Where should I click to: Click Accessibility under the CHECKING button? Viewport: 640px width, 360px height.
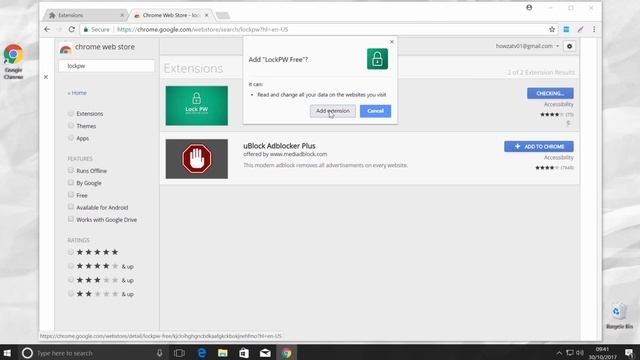coord(558,104)
